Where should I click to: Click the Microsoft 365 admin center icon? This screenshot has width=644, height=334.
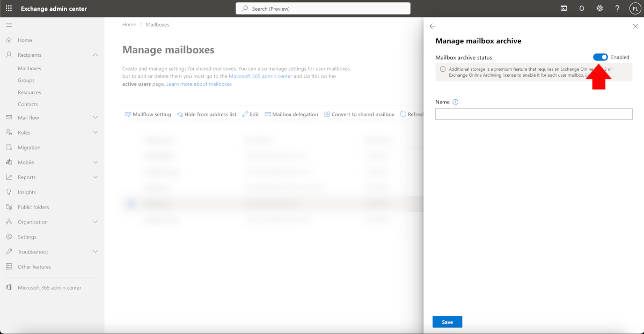click(x=9, y=287)
